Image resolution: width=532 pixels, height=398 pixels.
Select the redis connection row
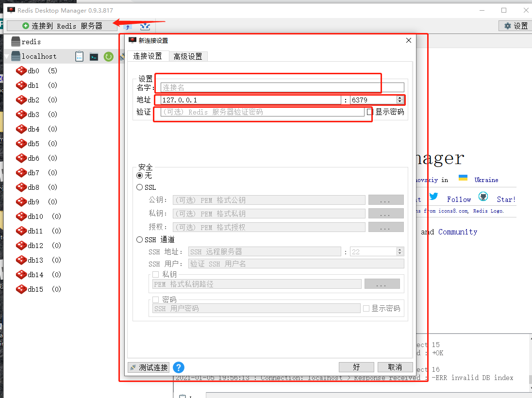pos(61,41)
